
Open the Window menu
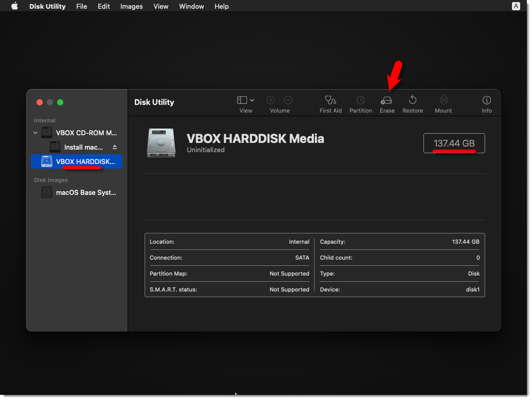(x=191, y=6)
